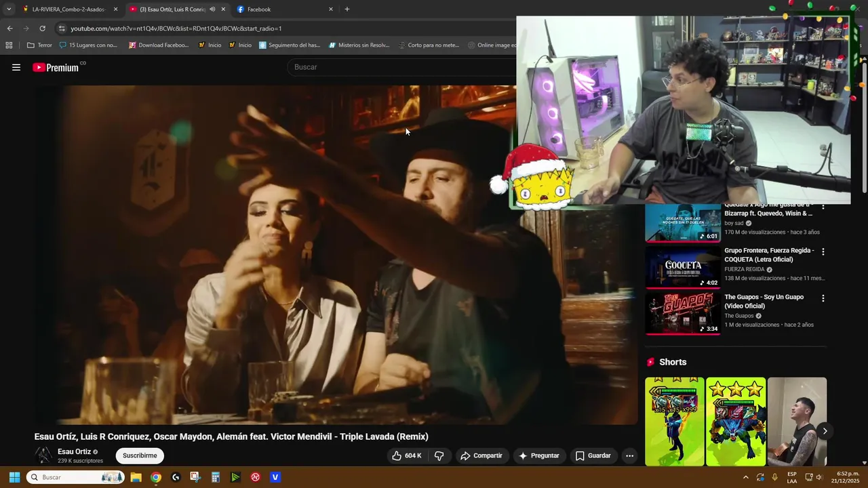Show hidden system tray icons chevron
The image size is (868, 488).
745,477
